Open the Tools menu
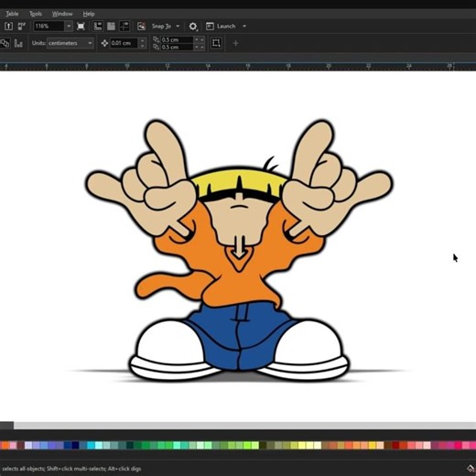 tap(36, 14)
